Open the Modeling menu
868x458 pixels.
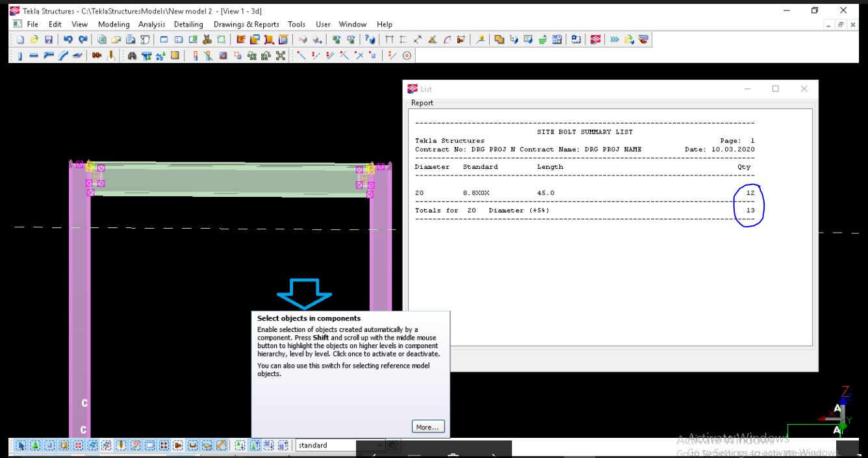(114, 24)
